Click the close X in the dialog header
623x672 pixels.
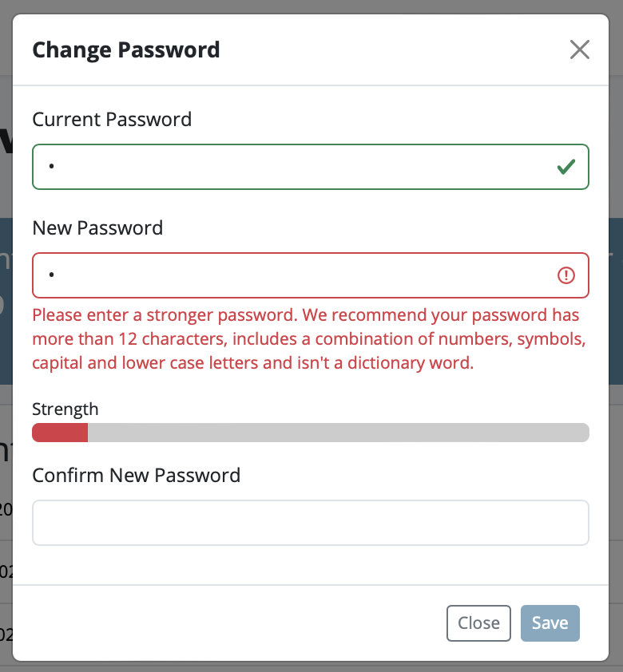(580, 49)
